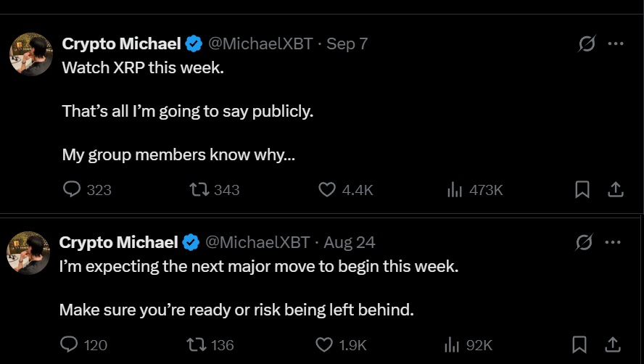The height and width of the screenshot is (364, 644).
Task: View analytics of the Sep 7 tweet
Action: (x=455, y=190)
